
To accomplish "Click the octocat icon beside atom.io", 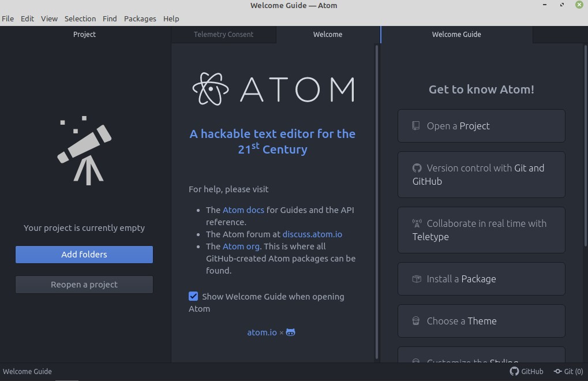I will [291, 333].
